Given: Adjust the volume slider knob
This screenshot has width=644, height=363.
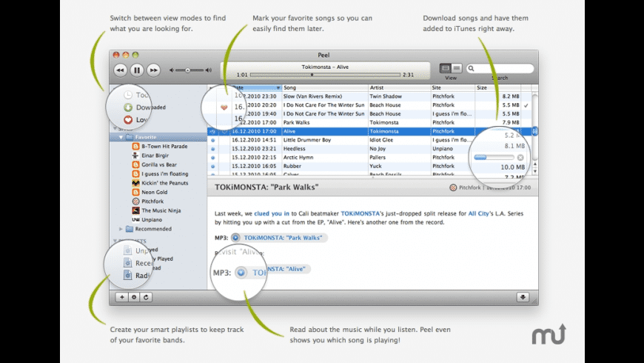Looking at the screenshot, I should pyautogui.click(x=188, y=70).
